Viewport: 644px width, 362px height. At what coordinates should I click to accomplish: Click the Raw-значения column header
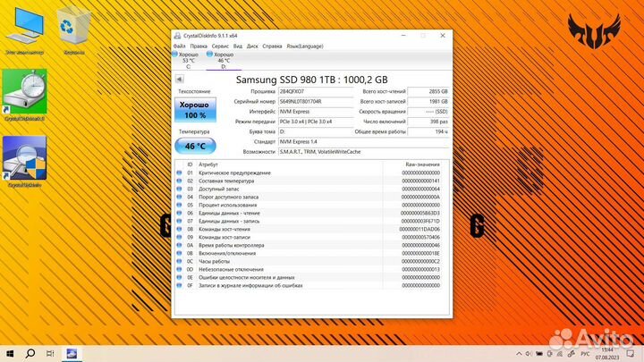click(x=422, y=164)
